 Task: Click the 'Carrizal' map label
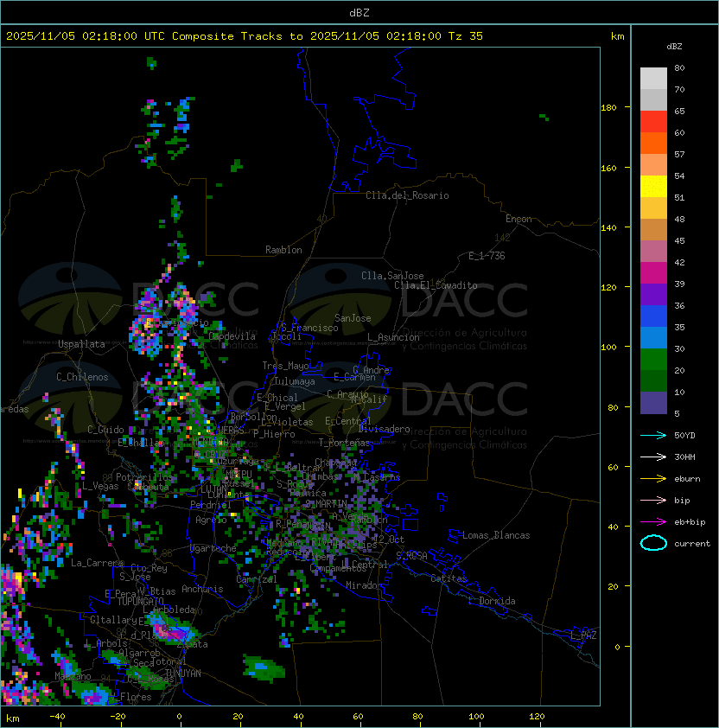click(x=257, y=579)
